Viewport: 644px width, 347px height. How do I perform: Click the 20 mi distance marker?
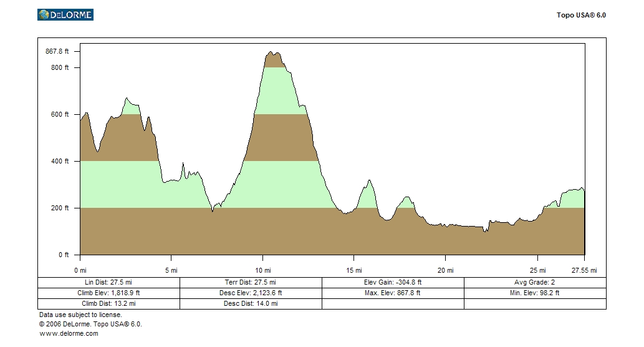click(x=445, y=270)
